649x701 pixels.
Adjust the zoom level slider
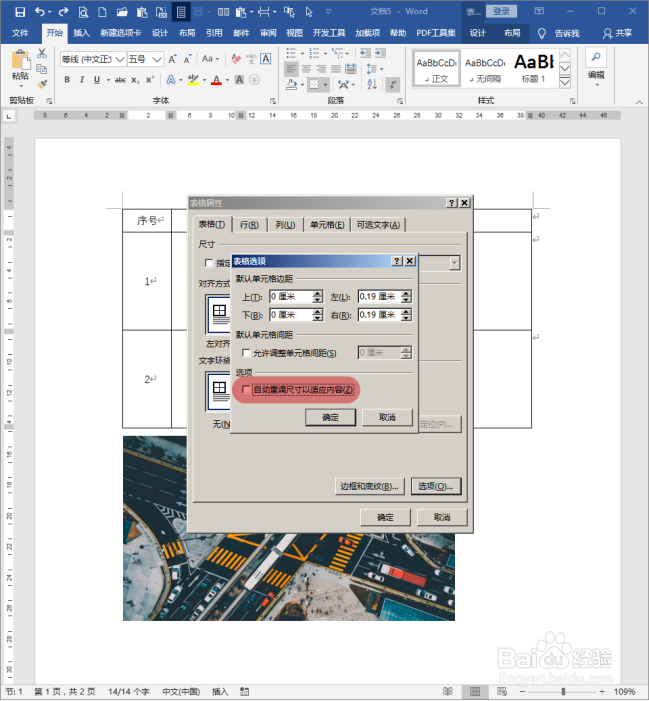(x=563, y=692)
